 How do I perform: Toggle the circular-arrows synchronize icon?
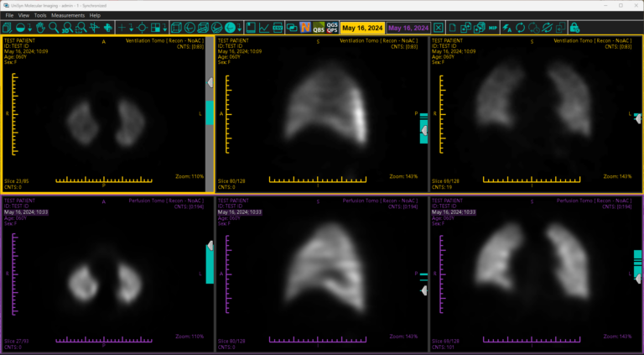521,28
